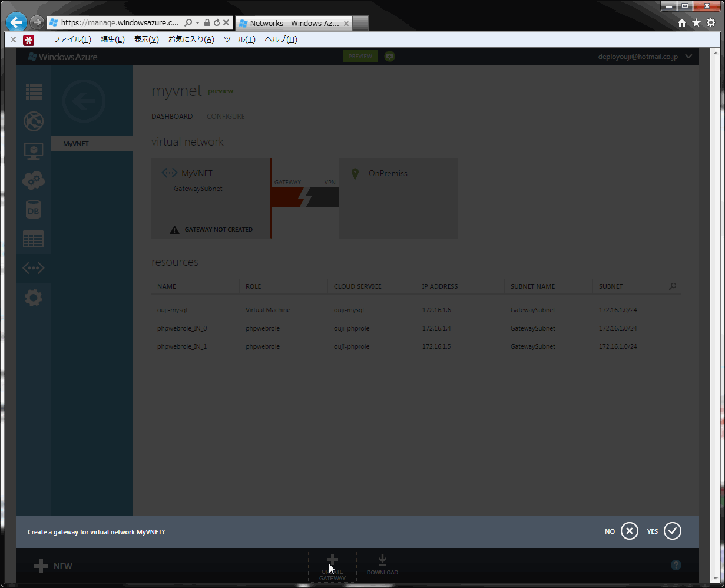Go back using the large circular arrow

point(84,101)
